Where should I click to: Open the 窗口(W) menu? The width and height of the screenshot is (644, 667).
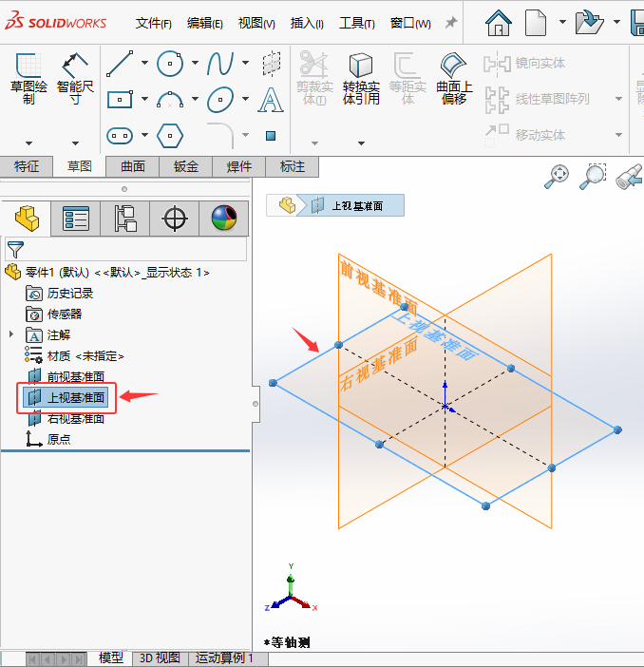point(410,23)
